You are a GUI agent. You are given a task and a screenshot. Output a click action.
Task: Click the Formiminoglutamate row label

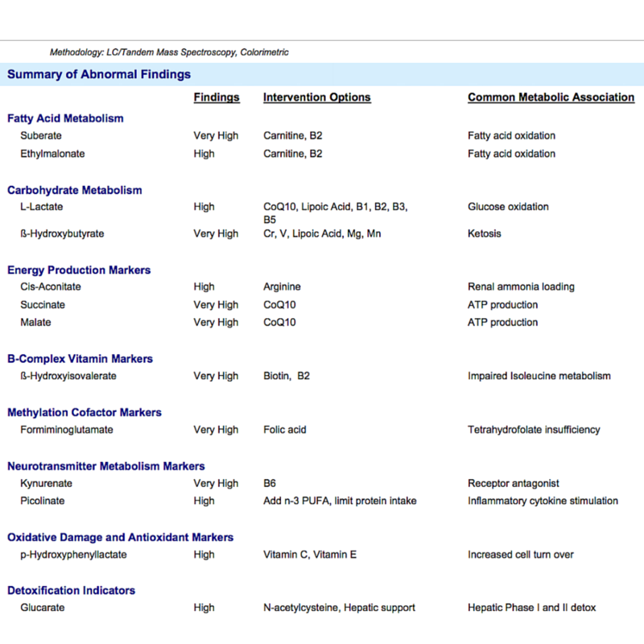(x=67, y=430)
